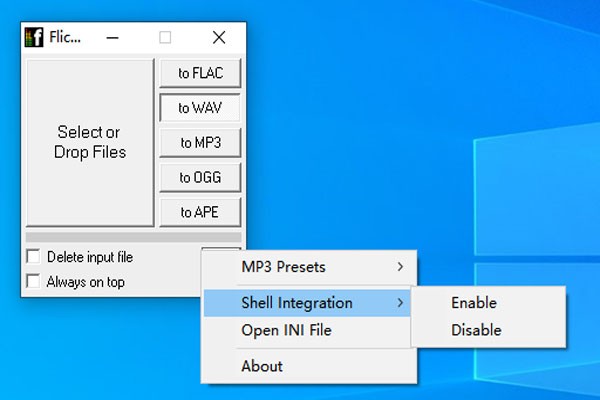Click the Flic... title bar text
Screen dimensions: 600x400
click(x=65, y=37)
